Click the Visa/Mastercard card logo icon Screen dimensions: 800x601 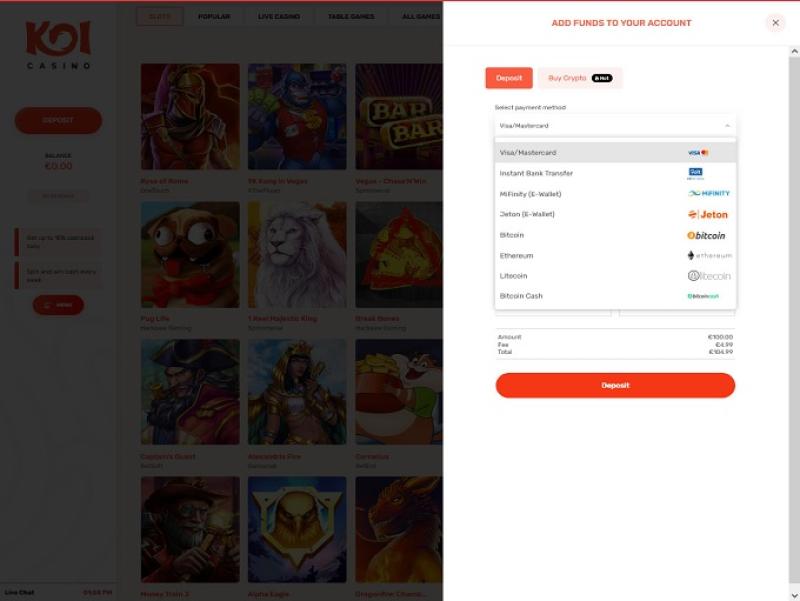tap(698, 153)
